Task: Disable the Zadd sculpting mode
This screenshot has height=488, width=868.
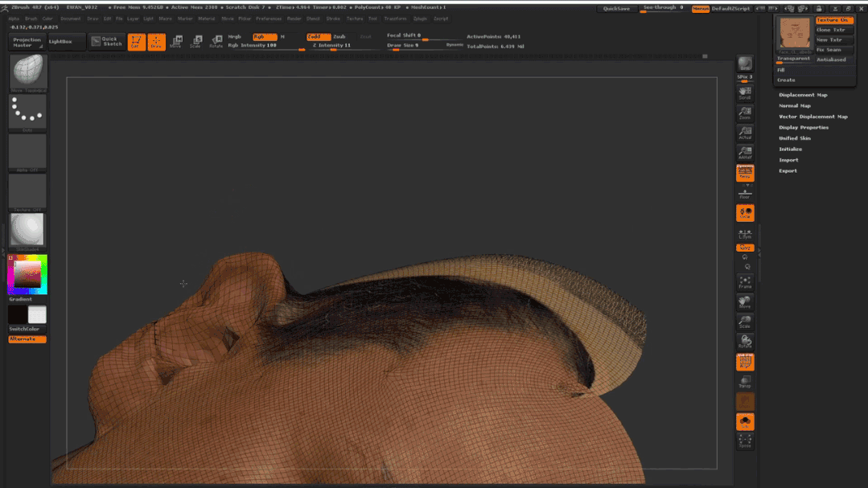Action: (319, 37)
